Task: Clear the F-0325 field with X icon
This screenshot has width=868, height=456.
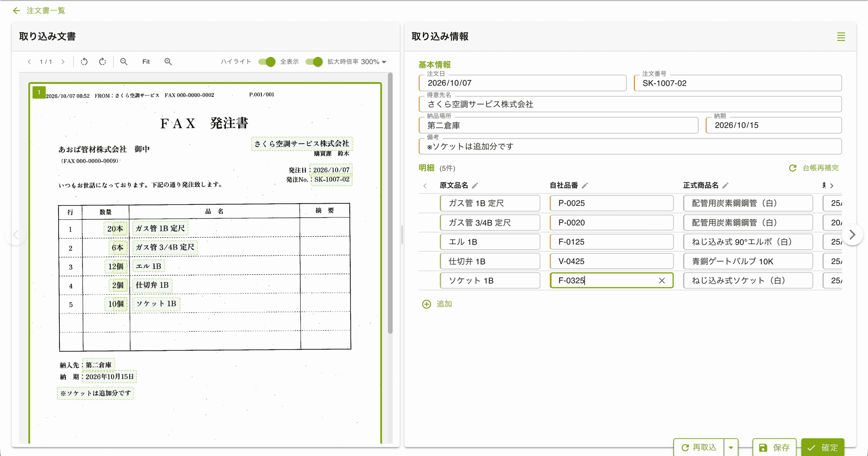Action: (662, 281)
